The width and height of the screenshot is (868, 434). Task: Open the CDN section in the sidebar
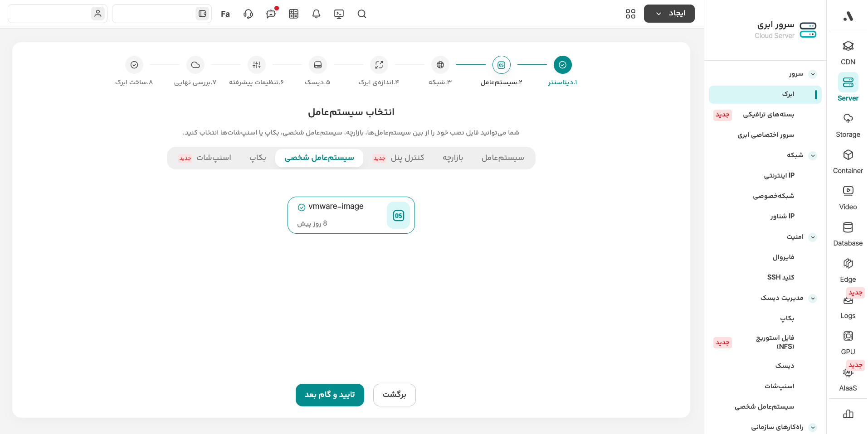click(x=848, y=53)
